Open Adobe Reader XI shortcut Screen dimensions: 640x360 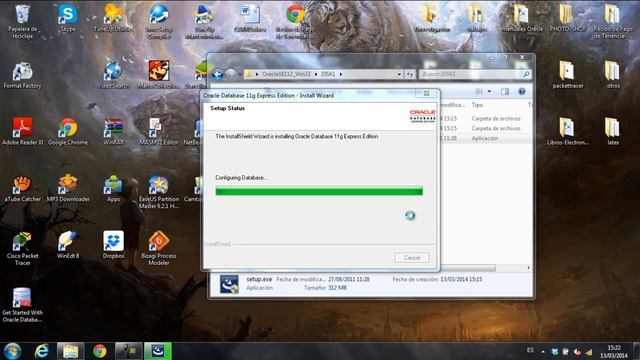click(x=22, y=132)
